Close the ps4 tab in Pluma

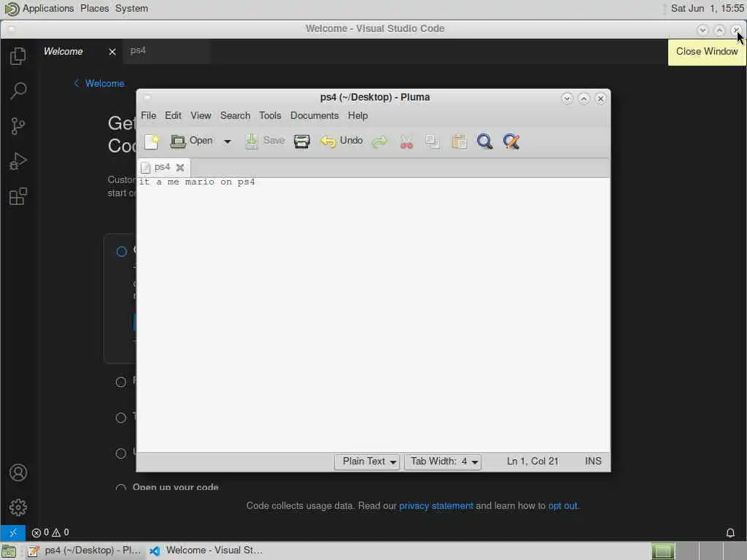pos(180,168)
